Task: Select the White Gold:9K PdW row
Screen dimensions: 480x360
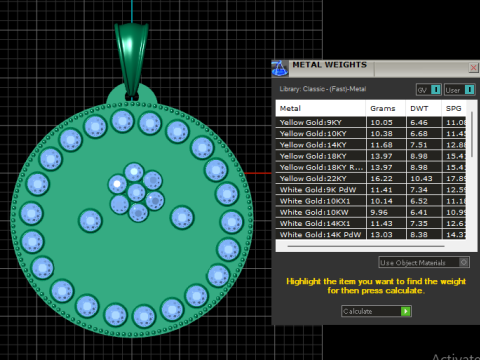Action: pyautogui.click(x=371, y=190)
